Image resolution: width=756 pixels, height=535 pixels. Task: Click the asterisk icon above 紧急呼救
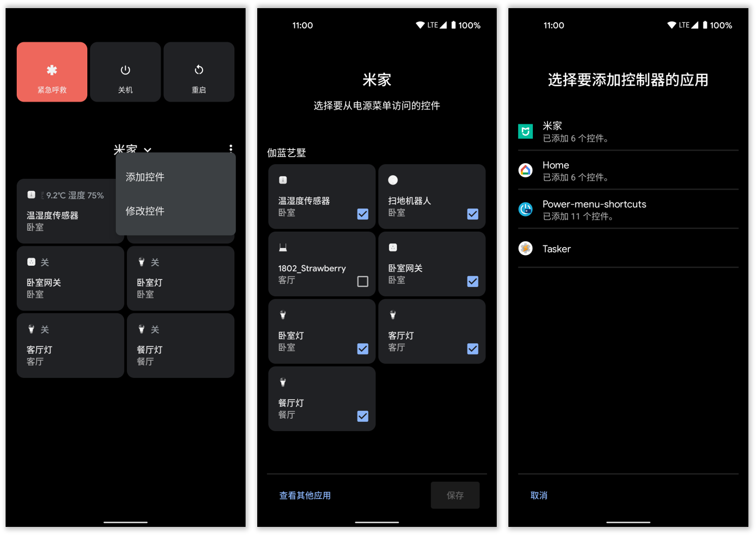point(52,70)
